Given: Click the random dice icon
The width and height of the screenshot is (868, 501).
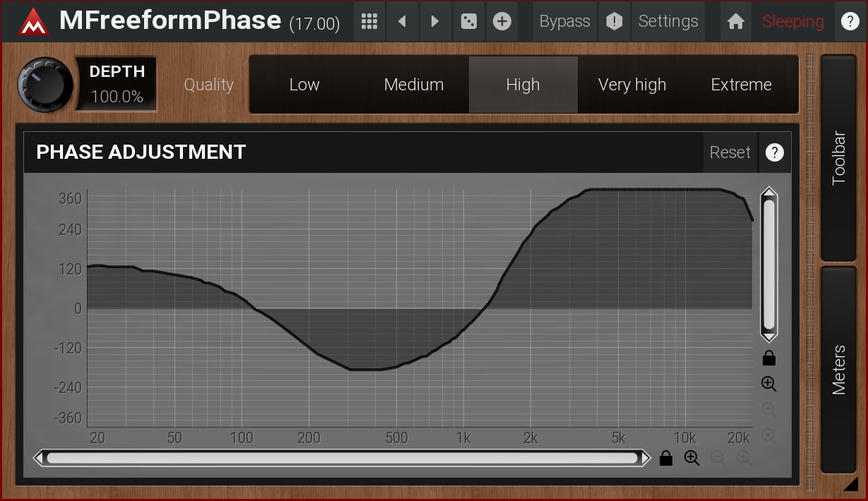Looking at the screenshot, I should coord(468,22).
